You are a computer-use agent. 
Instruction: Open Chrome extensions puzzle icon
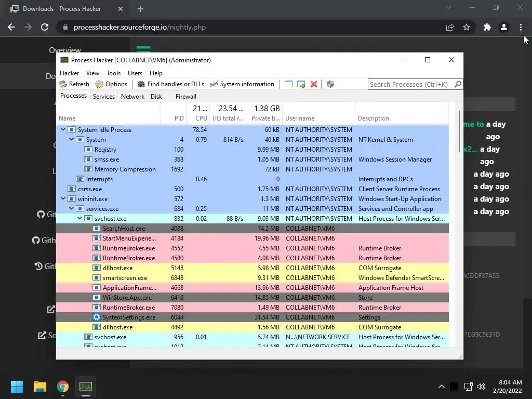pyautogui.click(x=487, y=27)
